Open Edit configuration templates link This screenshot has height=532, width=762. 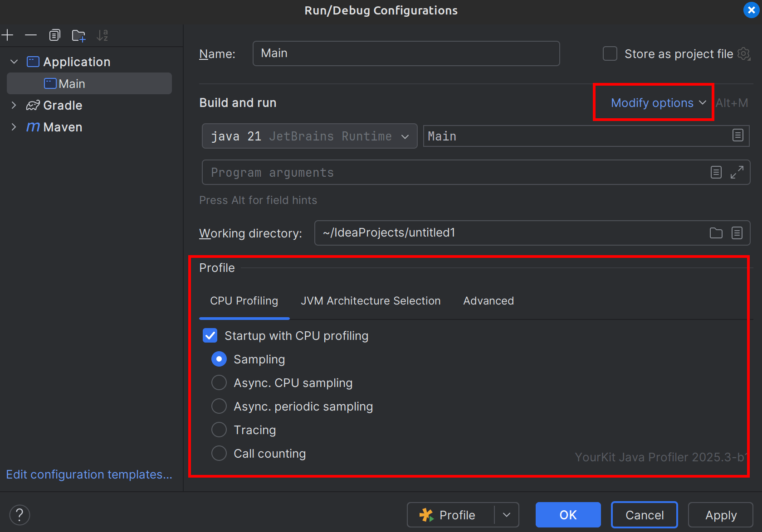point(89,474)
